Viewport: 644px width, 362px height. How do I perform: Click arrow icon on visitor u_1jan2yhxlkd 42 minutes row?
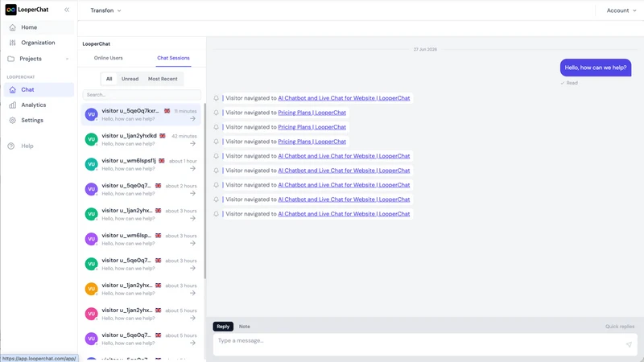192,144
